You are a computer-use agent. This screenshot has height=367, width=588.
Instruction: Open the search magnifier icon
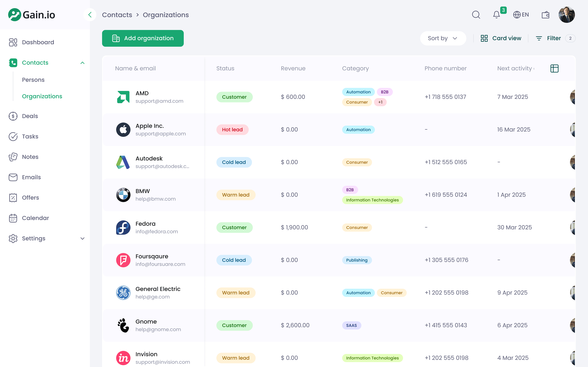coord(476,15)
